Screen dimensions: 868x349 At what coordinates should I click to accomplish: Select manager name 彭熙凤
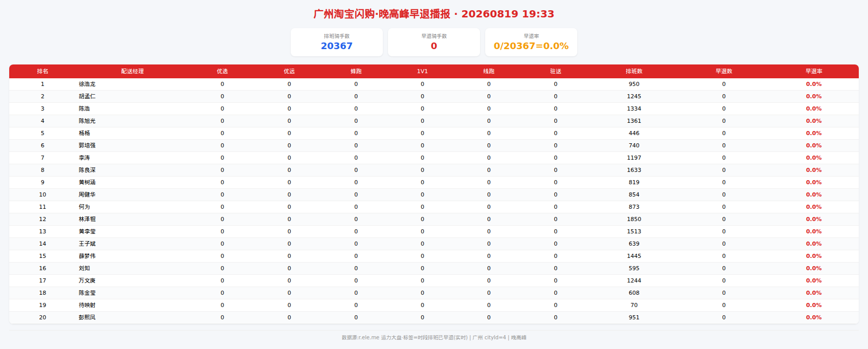(87, 317)
